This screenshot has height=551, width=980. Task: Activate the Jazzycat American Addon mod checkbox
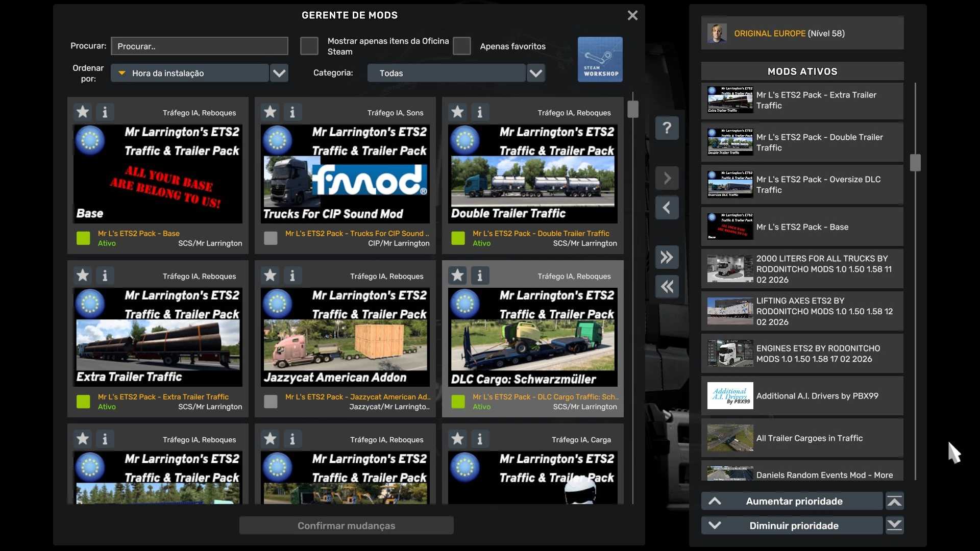click(x=271, y=402)
